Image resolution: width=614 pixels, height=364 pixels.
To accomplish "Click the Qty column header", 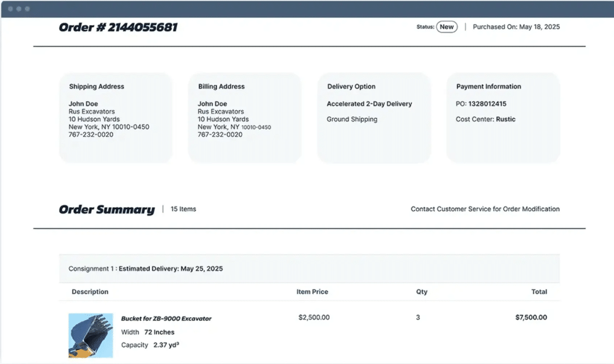I will coord(422,292).
